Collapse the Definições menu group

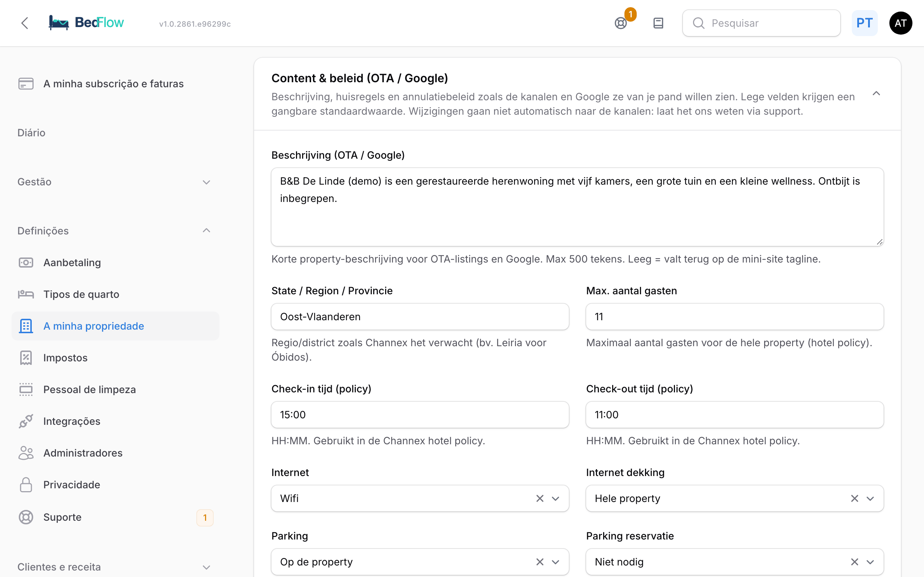[x=115, y=231]
